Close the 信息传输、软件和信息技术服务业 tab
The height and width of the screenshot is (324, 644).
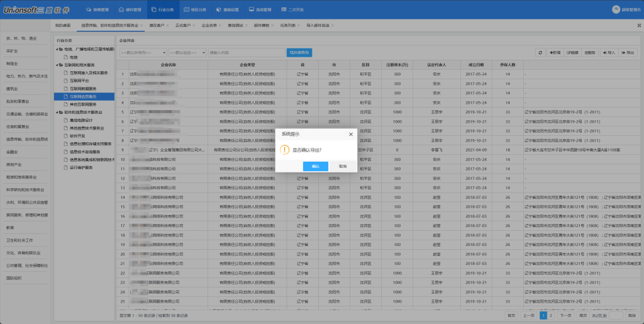pos(142,25)
